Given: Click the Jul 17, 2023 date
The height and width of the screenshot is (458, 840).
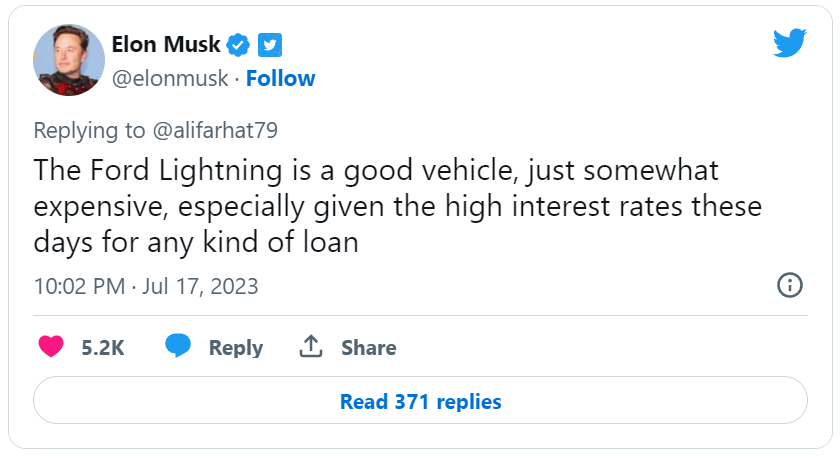Looking at the screenshot, I should (x=201, y=286).
